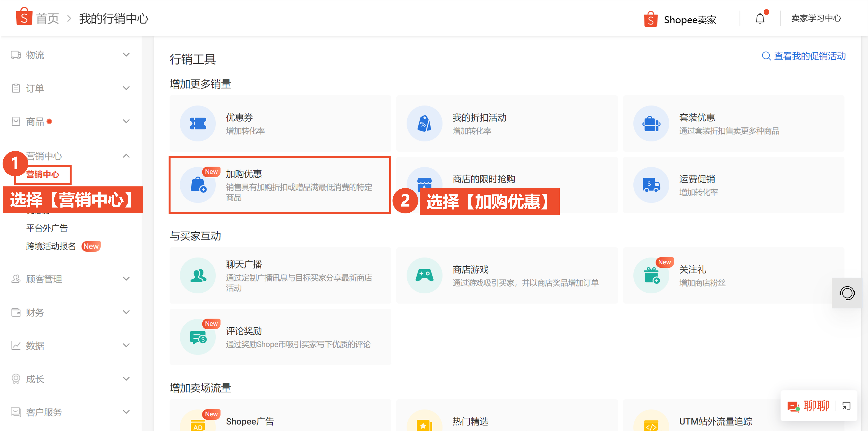This screenshot has width=868, height=431.
Task: Click the expand arrow beside 聊聊
Action: [x=847, y=406]
